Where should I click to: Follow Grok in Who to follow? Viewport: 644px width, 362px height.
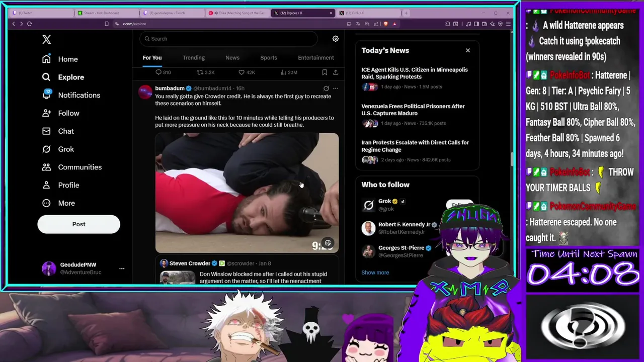[x=460, y=205]
